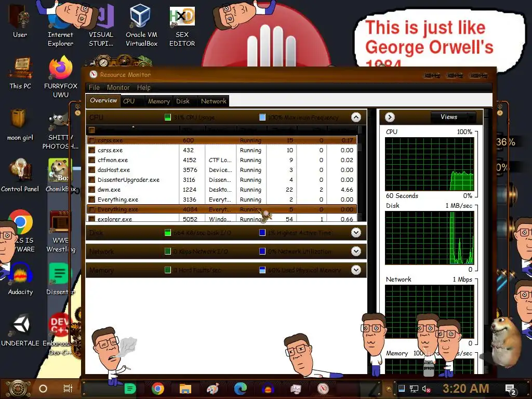Image resolution: width=532 pixels, height=399 pixels.
Task: Check the DissenterUpgrader.exe checkbox
Action: tap(91, 179)
